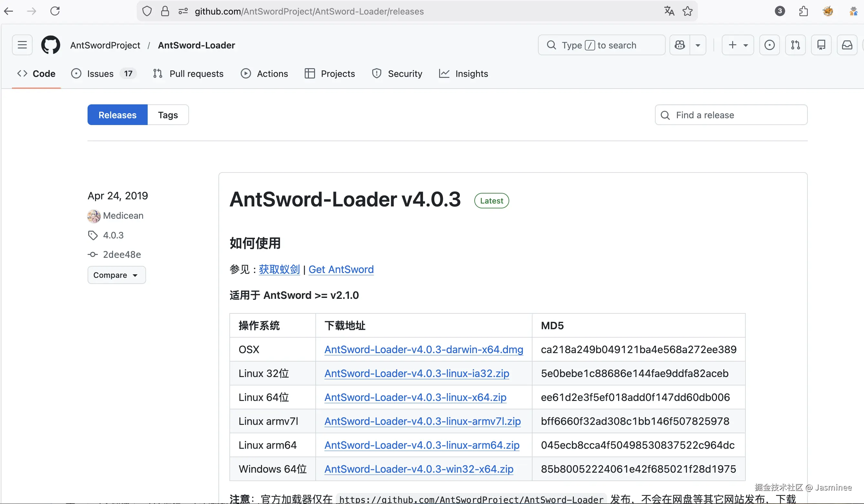
Task: Open the Issues tab
Action: (x=100, y=74)
